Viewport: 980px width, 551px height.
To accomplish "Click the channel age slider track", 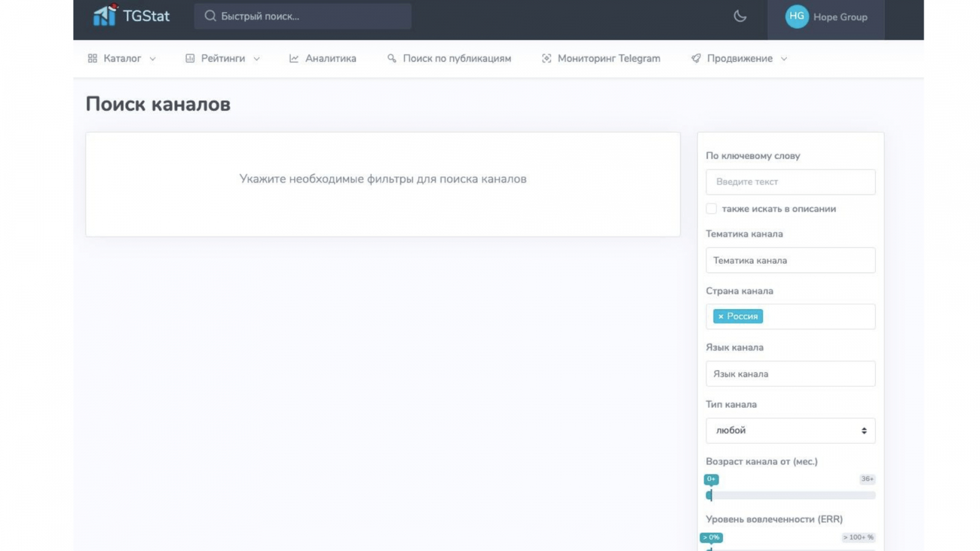I will click(x=791, y=495).
